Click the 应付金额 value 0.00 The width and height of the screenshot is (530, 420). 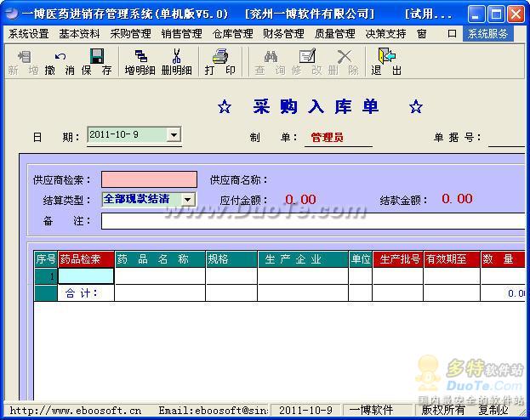click(x=300, y=199)
